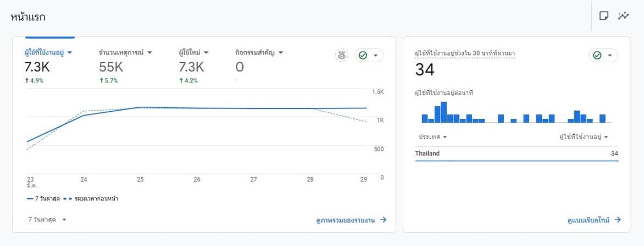Click the tallest bar in users-per-minute chart

444,112
